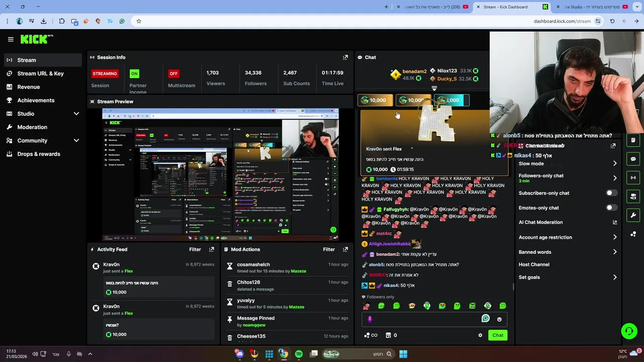Open the emoji picker smiley in chat input

(499, 319)
